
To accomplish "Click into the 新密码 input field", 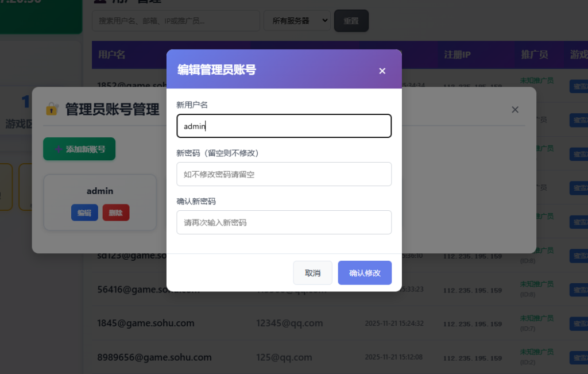I will point(284,174).
